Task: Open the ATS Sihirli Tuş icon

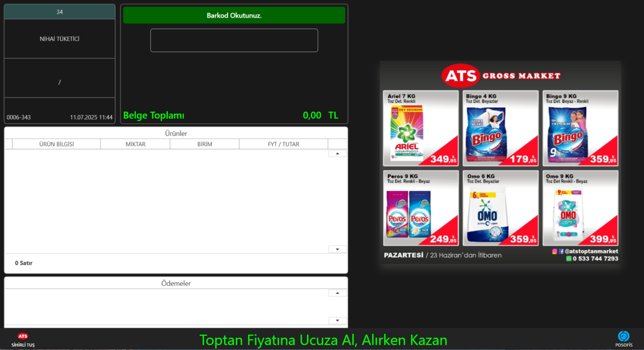Action: [x=23, y=339]
